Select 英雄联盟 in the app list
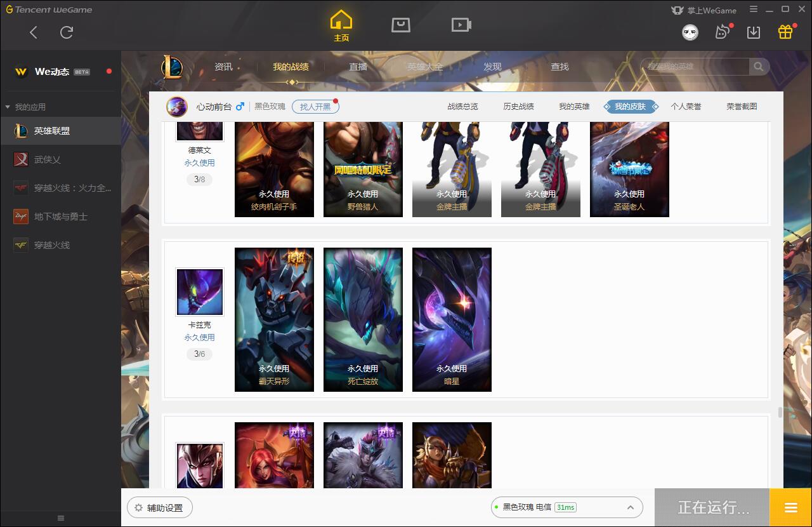812x527 pixels. pos(60,131)
